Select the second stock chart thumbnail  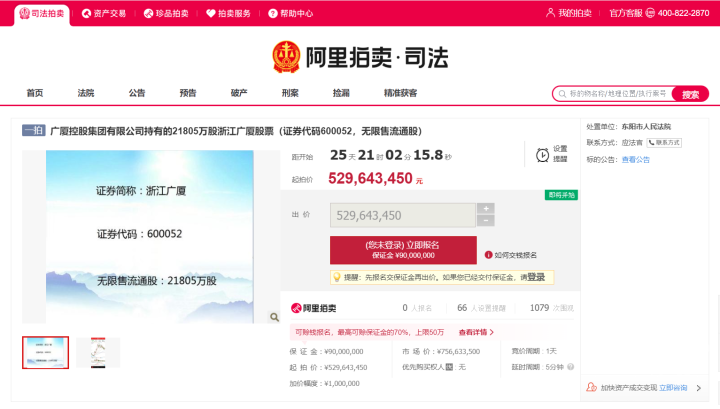(x=98, y=352)
